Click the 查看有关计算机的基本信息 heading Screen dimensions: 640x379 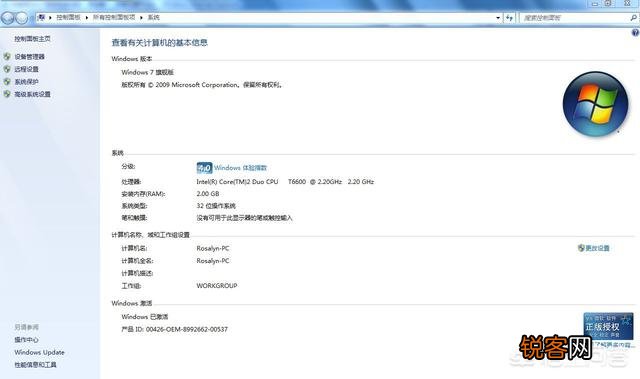click(160, 42)
